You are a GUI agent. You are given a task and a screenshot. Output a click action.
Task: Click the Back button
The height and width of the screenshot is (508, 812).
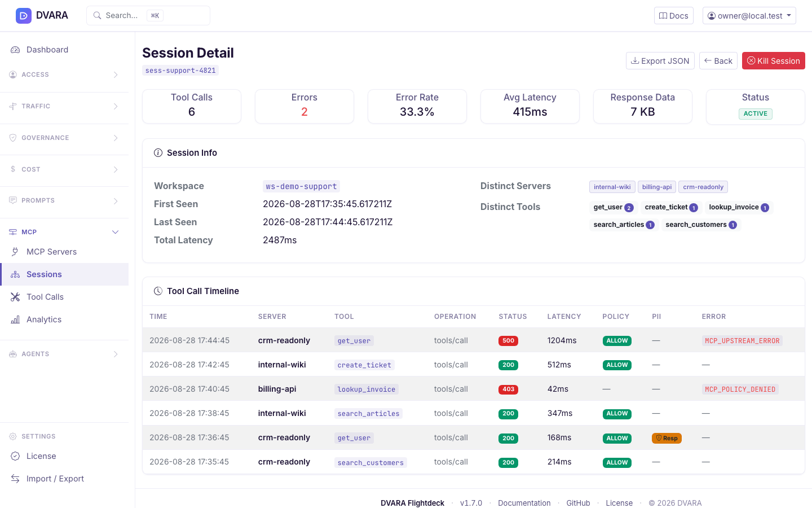718,61
